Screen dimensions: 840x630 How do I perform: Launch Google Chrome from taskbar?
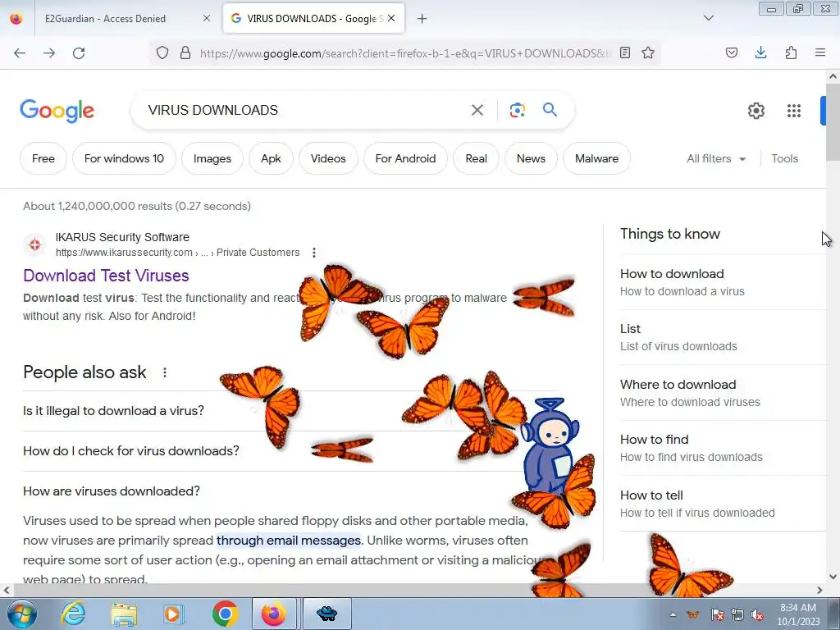225,614
